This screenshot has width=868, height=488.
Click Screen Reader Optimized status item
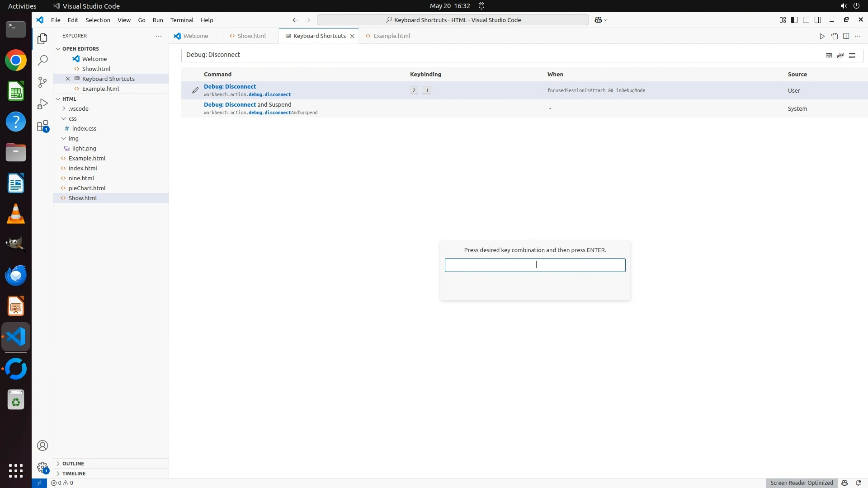pyautogui.click(x=802, y=483)
